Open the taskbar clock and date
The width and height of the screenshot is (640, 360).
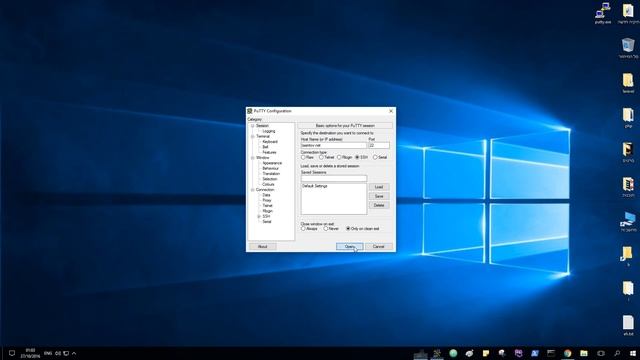30,353
